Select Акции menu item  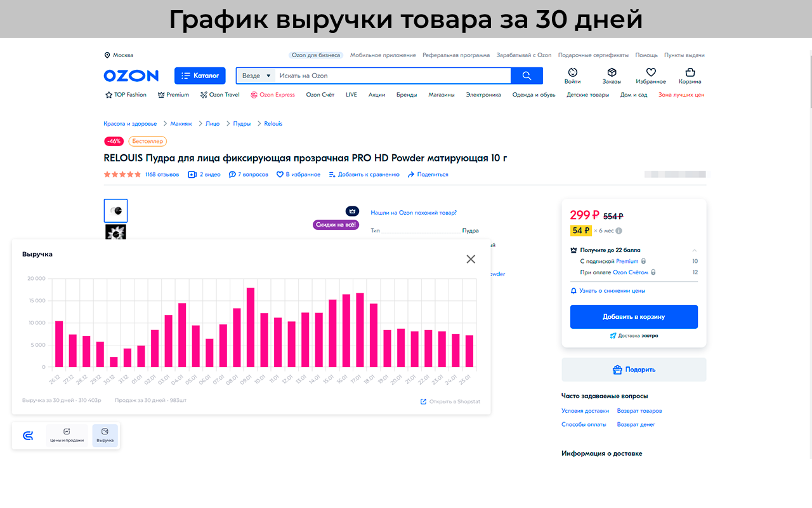377,95
